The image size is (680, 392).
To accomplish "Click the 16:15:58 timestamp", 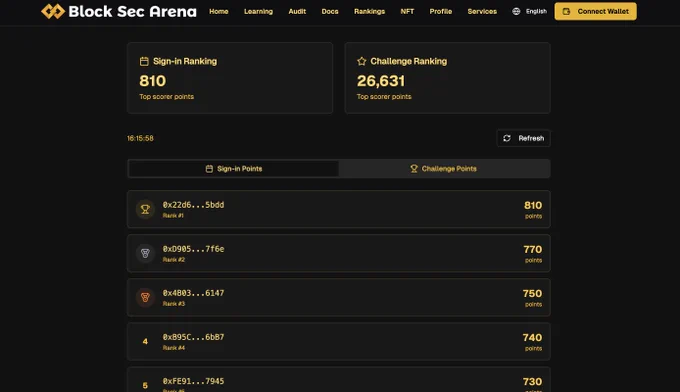I will click(x=140, y=138).
